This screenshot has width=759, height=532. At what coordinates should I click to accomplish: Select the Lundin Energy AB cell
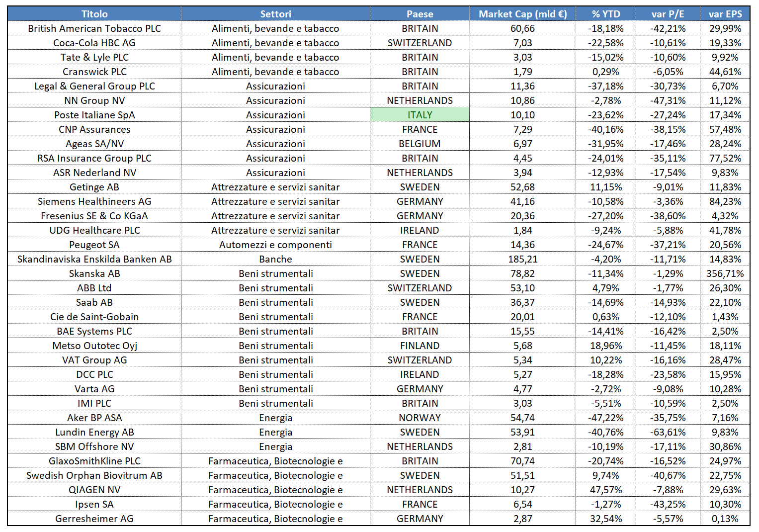click(x=94, y=432)
